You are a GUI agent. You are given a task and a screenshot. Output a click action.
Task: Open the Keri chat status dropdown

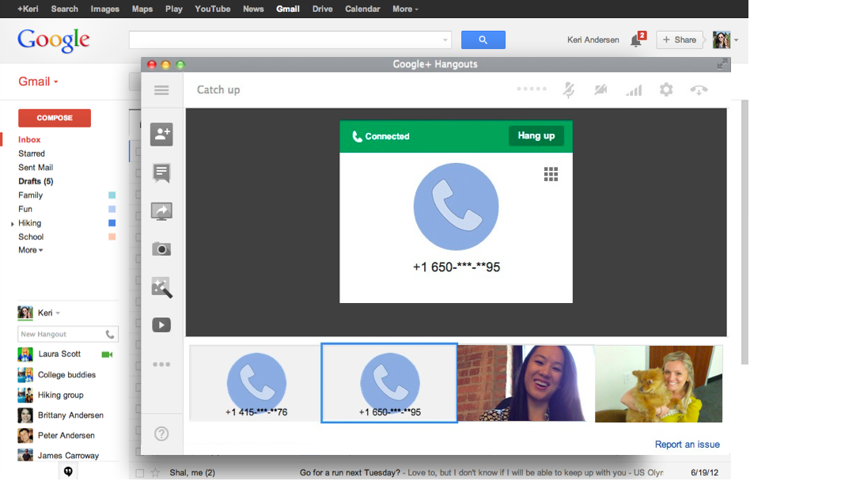point(47,313)
